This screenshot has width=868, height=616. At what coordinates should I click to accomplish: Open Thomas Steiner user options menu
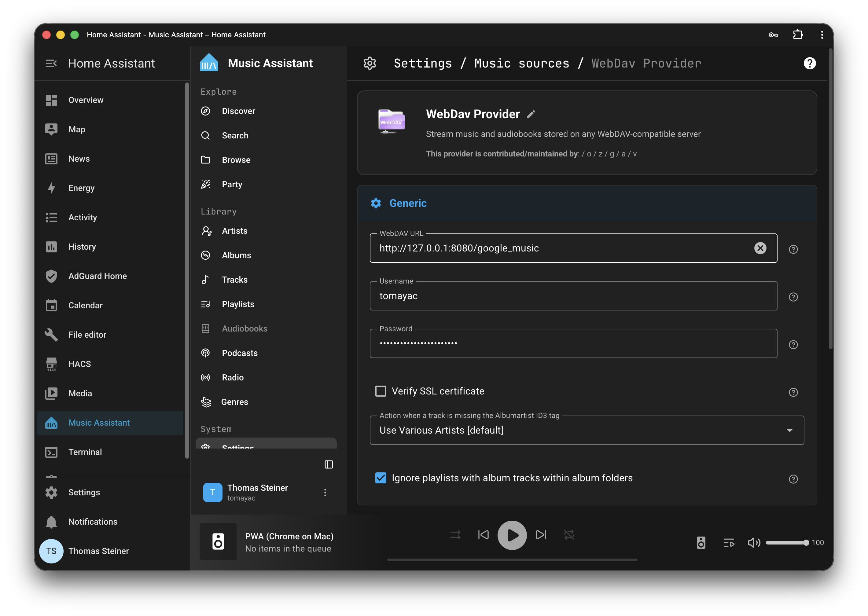point(325,492)
